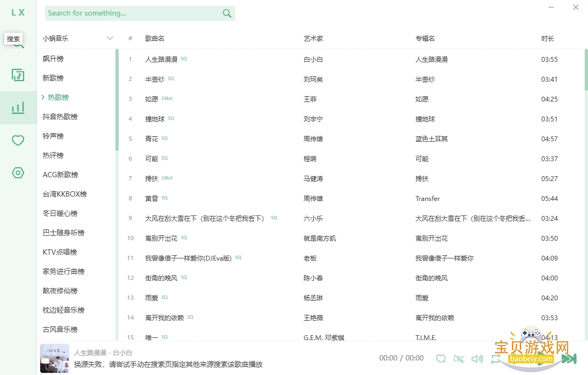Click the album cover thumbnail in player bar
Image resolution: width=588 pixels, height=375 pixels.
[x=54, y=358]
